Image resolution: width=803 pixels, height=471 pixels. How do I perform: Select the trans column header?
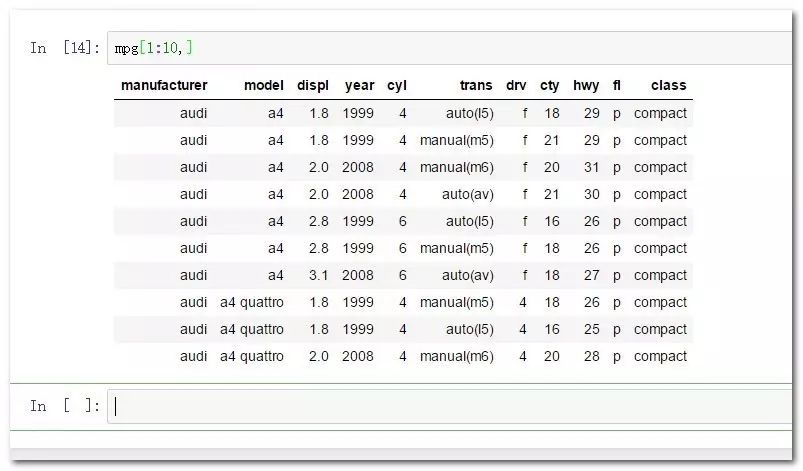pos(476,85)
